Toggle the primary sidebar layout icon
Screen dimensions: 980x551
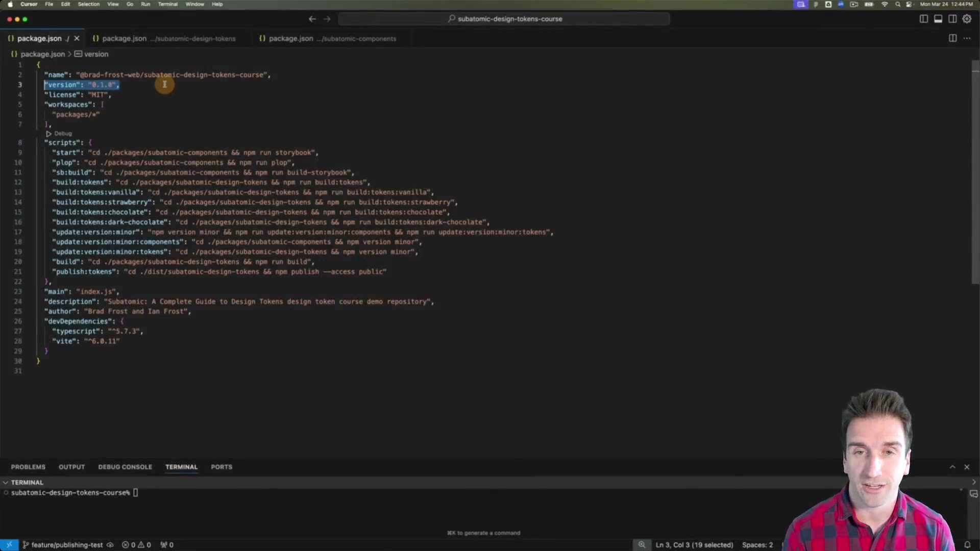[924, 19]
